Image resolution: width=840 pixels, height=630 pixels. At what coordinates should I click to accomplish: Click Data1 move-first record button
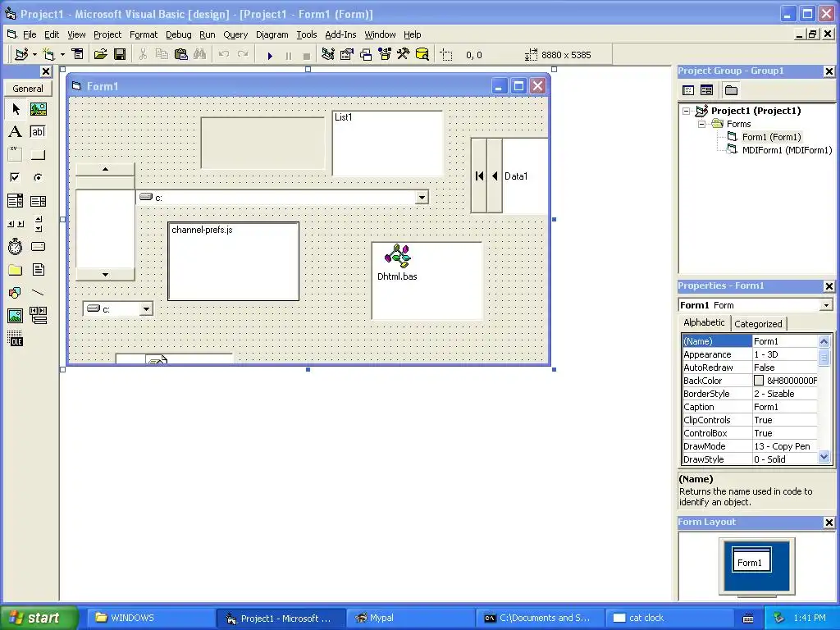[x=479, y=176]
